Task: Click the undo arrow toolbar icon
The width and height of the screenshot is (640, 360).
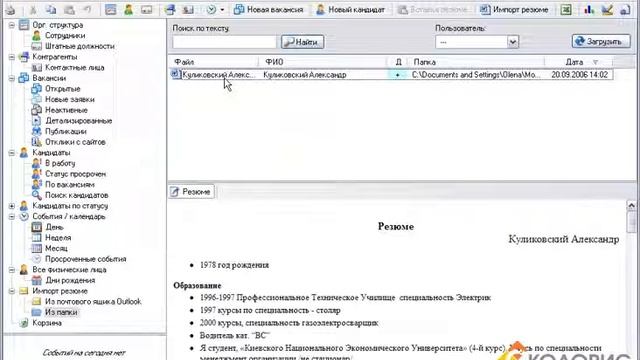Action: tap(87, 9)
